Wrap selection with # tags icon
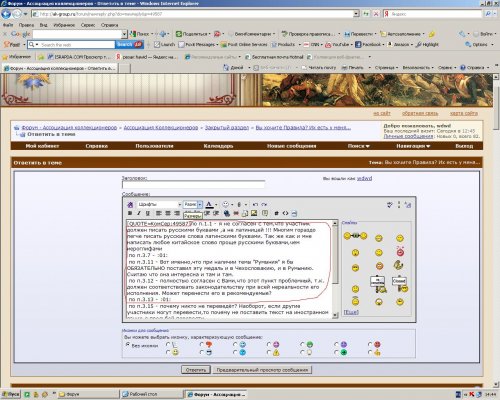 (x=276, y=213)
